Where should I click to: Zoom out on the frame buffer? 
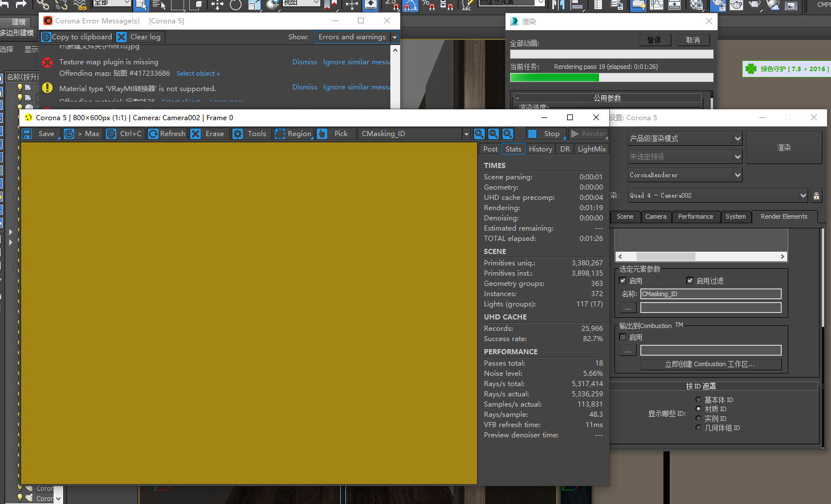click(x=494, y=134)
